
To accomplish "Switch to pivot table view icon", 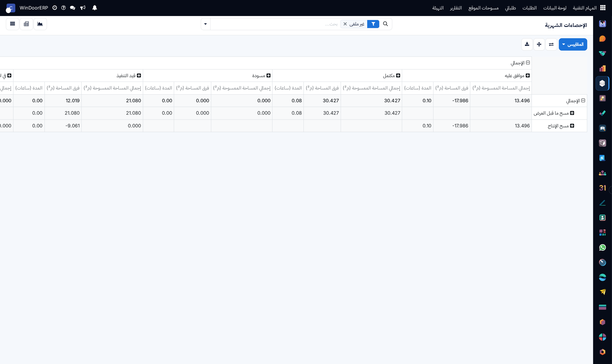I will tap(26, 24).
